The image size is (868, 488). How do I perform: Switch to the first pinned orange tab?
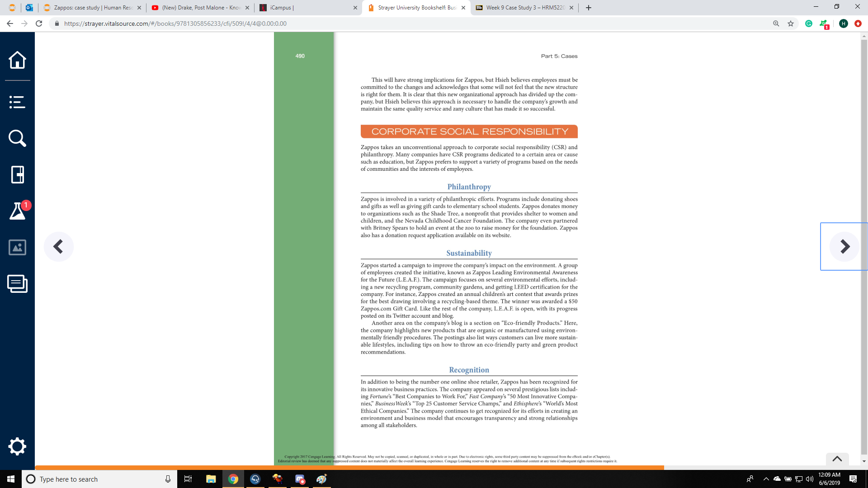click(12, 8)
